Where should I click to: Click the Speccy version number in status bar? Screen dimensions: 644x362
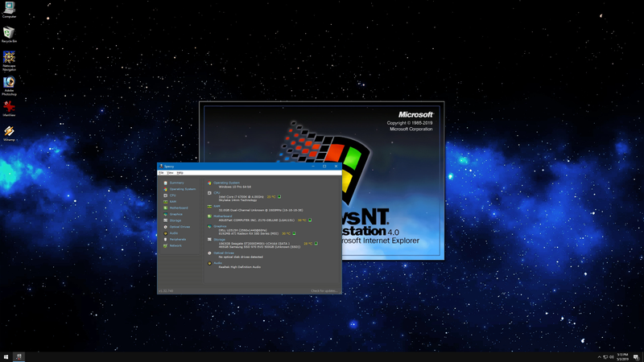(x=166, y=291)
